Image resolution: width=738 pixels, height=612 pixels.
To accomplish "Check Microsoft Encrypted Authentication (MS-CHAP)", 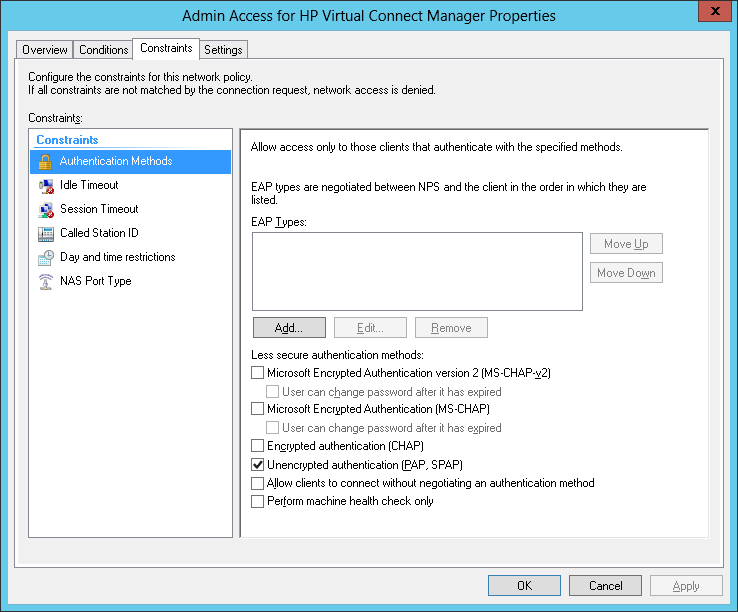I will click(x=258, y=409).
